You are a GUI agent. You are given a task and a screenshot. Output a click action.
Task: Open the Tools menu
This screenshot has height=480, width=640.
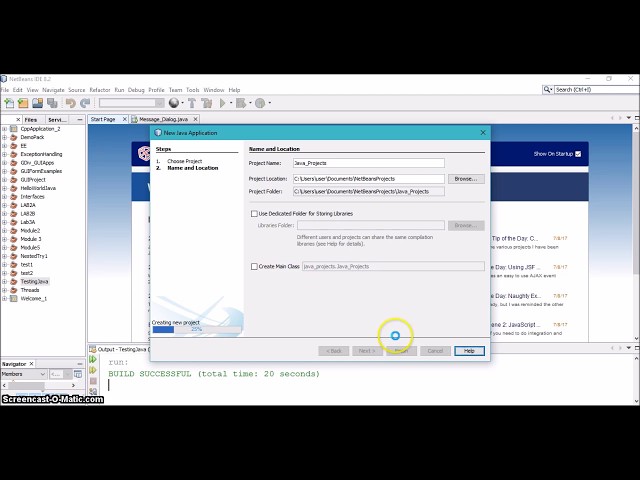click(x=193, y=90)
